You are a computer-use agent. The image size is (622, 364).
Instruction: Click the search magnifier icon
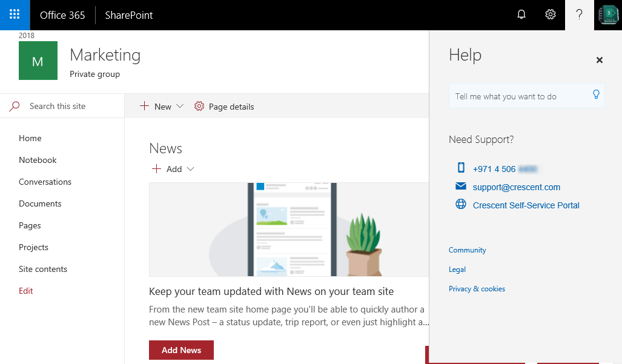coord(15,106)
